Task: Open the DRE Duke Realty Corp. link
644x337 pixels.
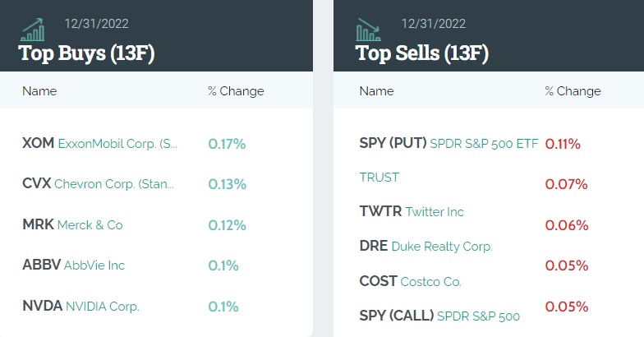Action: [x=425, y=246]
